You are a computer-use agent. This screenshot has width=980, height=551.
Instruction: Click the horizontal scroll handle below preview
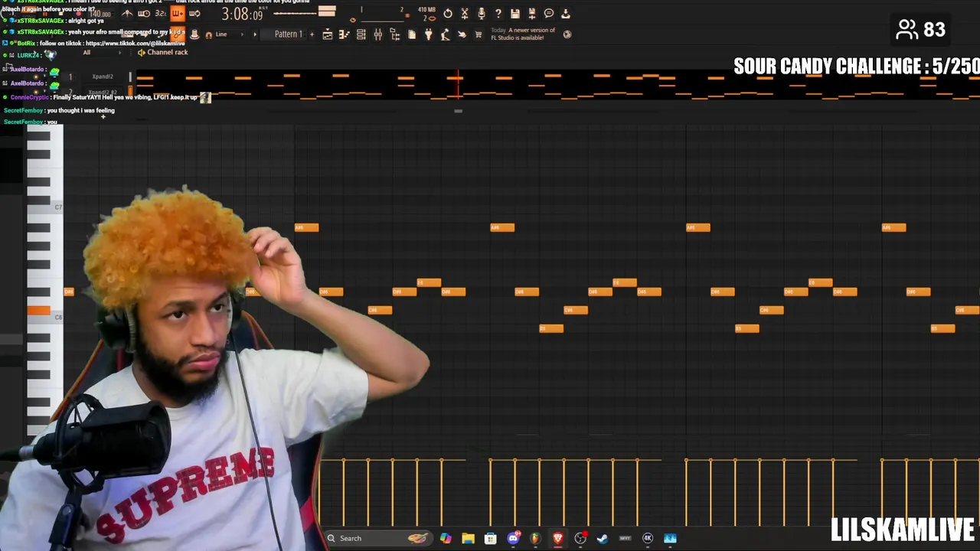pyautogui.click(x=458, y=111)
